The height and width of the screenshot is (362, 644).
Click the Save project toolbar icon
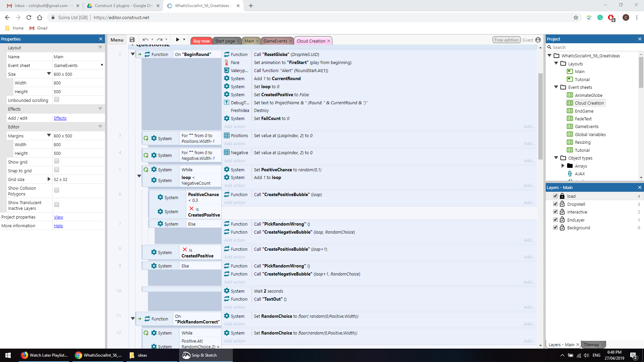(x=132, y=40)
